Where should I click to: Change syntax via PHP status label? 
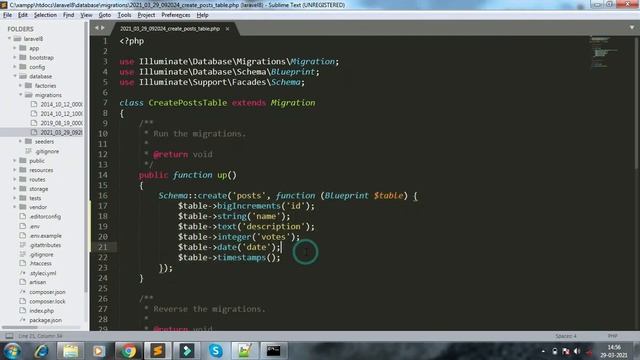click(x=612, y=336)
